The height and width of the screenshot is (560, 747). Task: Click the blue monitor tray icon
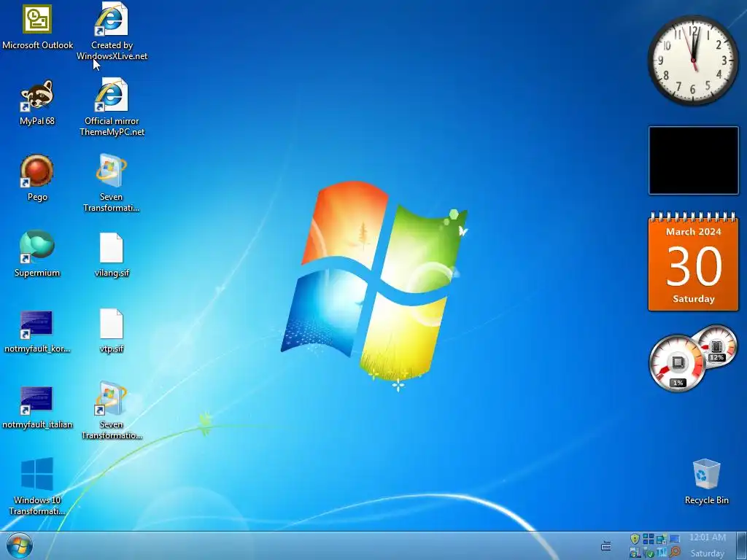tap(675, 539)
